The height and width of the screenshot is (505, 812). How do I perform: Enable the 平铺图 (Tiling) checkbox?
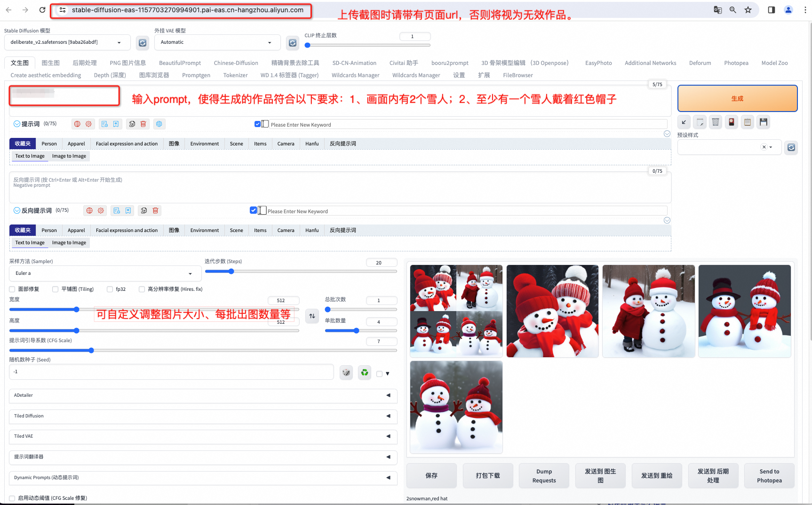(56, 289)
